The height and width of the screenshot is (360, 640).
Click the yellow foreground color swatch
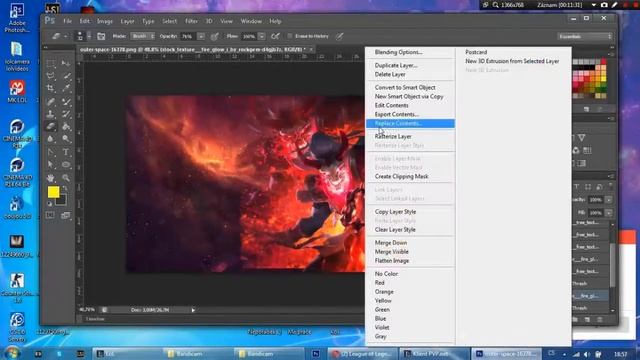click(x=53, y=192)
